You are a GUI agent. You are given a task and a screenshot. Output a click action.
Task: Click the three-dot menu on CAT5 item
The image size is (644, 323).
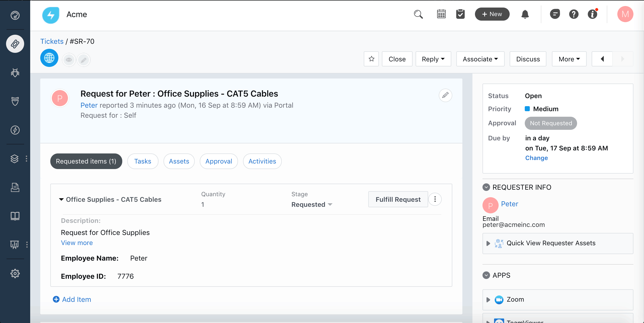click(435, 199)
